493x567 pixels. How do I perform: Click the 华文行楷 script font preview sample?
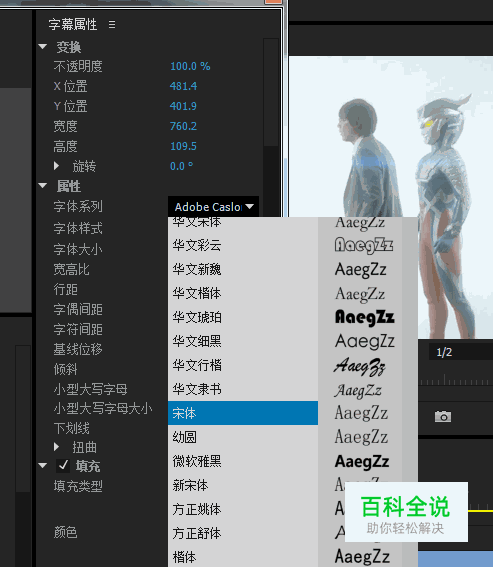point(360,366)
